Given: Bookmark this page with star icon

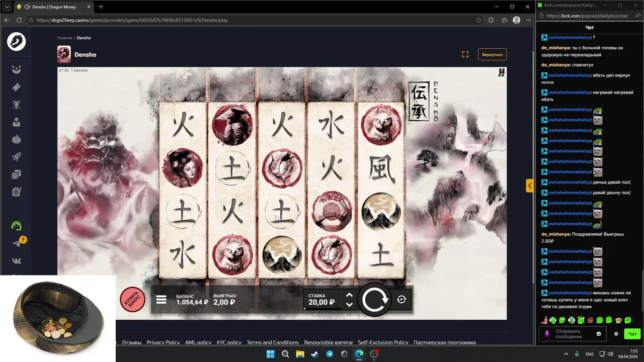Looking at the screenshot, I should point(478,20).
